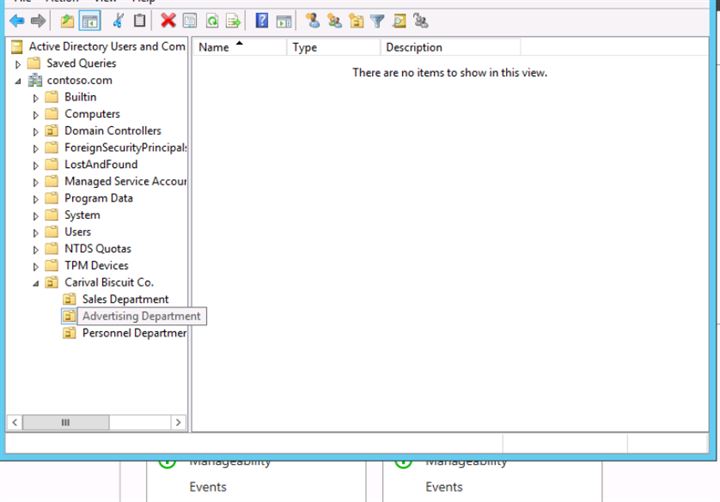Click the Filter funnel icon
Image resolution: width=720 pixels, height=502 pixels.
[378, 20]
